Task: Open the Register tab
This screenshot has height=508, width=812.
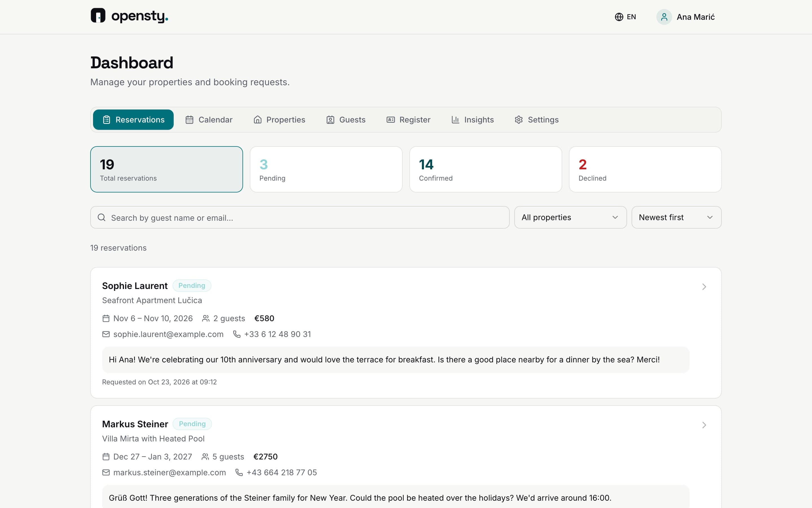Action: [408, 120]
